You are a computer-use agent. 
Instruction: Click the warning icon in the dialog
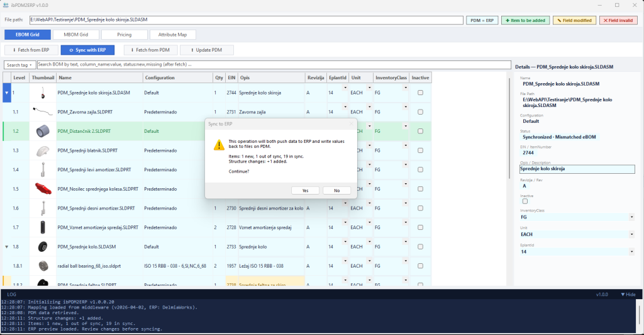(219, 145)
